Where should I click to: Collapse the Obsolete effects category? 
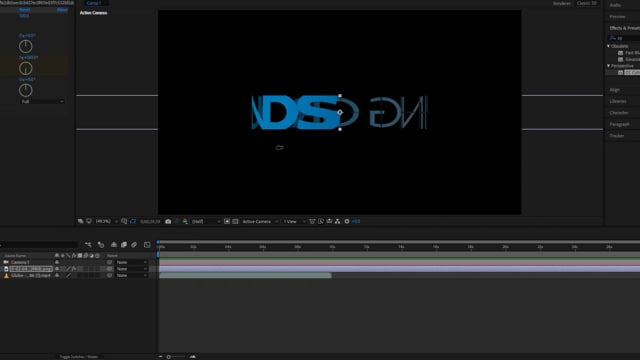(609, 46)
